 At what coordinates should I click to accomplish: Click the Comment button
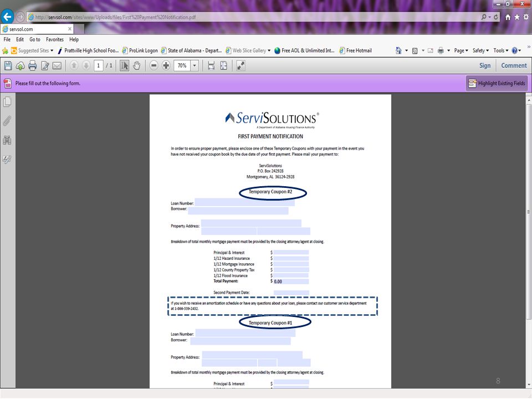(x=514, y=65)
